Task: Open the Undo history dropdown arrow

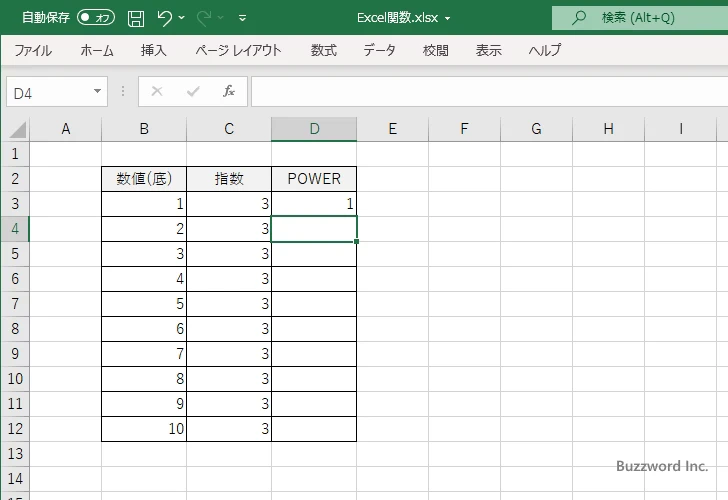Action: click(182, 18)
